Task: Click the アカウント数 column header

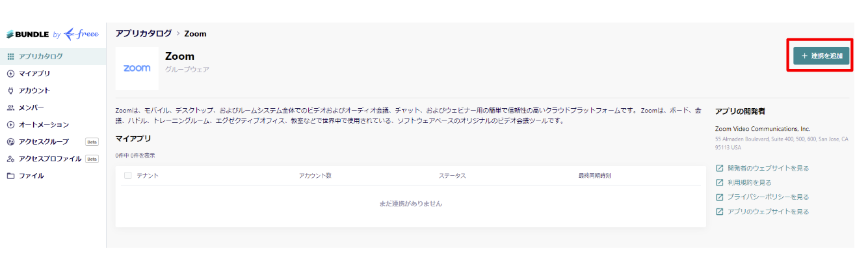Action: (315, 176)
